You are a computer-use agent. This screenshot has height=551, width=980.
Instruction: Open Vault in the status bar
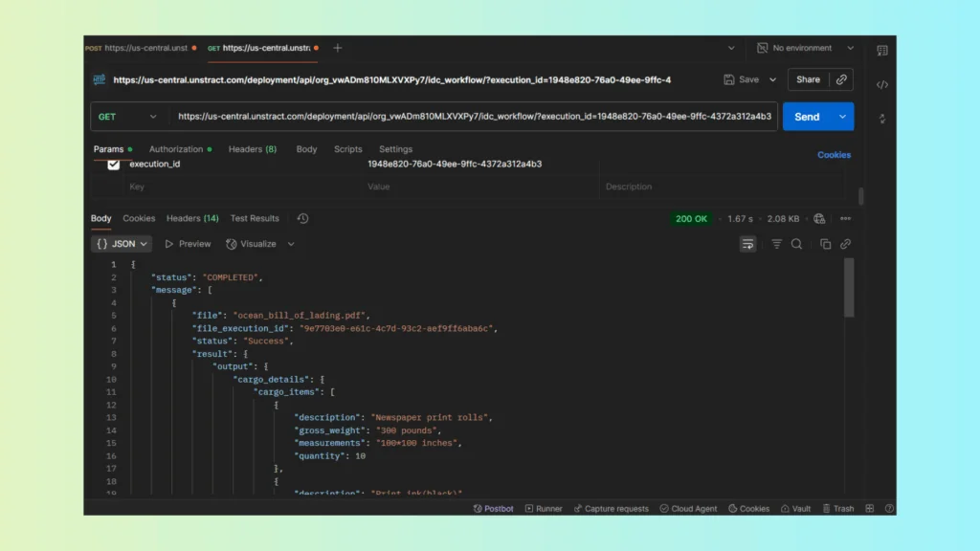pyautogui.click(x=795, y=509)
